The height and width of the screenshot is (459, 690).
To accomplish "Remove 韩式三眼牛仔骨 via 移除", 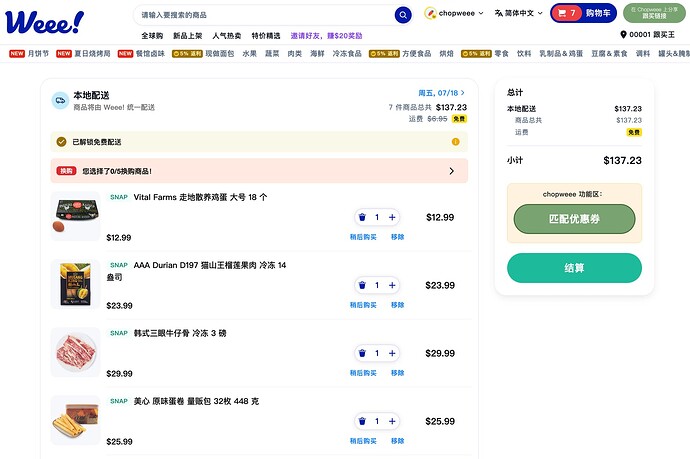I will pyautogui.click(x=397, y=373).
